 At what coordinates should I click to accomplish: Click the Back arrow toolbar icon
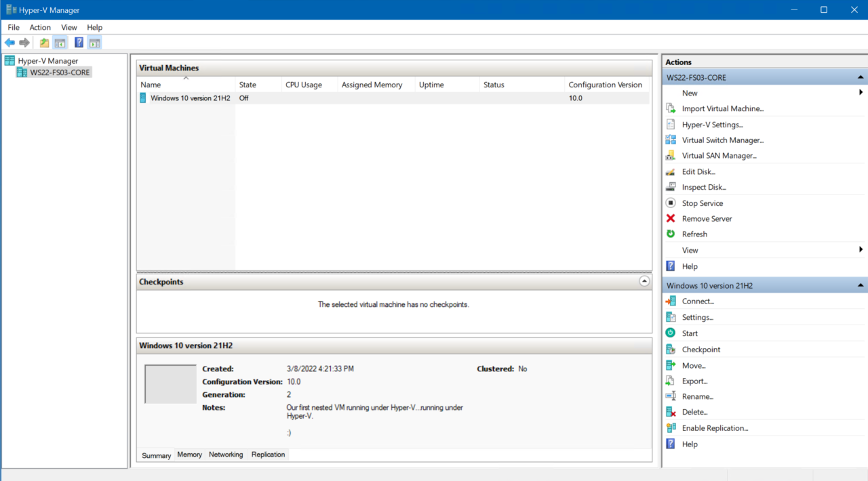pyautogui.click(x=9, y=43)
